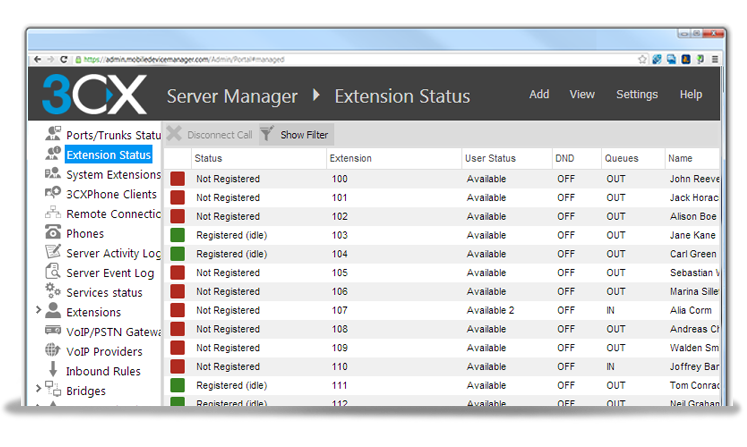Image resolution: width=747 pixels, height=447 pixels.
Task: Click Extension Status breadcrumb title
Action: click(x=402, y=96)
